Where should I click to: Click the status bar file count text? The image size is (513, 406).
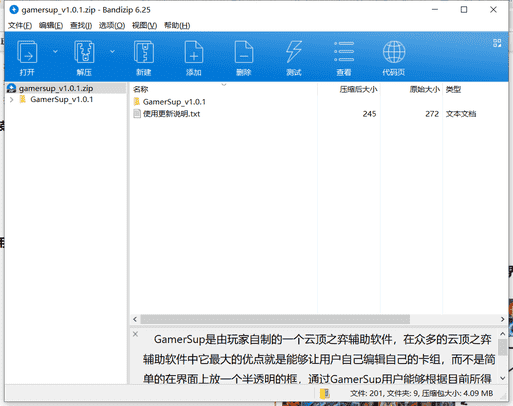pyautogui.click(x=421, y=394)
